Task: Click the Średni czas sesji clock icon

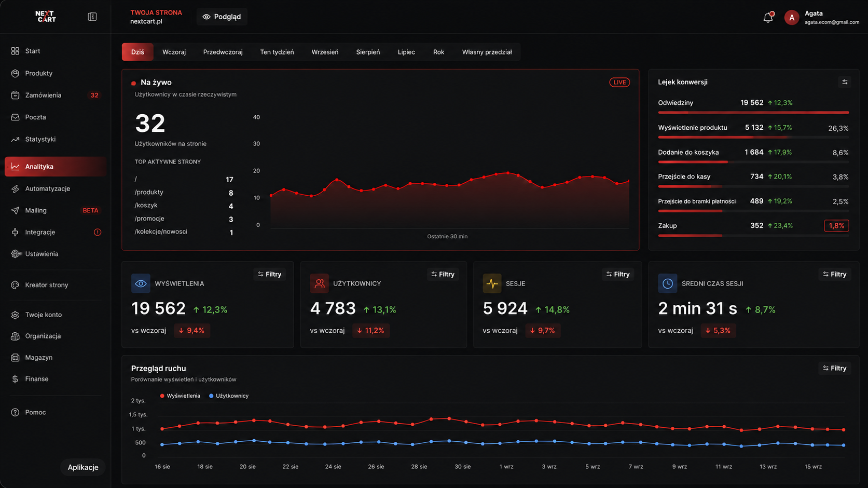Action: (667, 283)
